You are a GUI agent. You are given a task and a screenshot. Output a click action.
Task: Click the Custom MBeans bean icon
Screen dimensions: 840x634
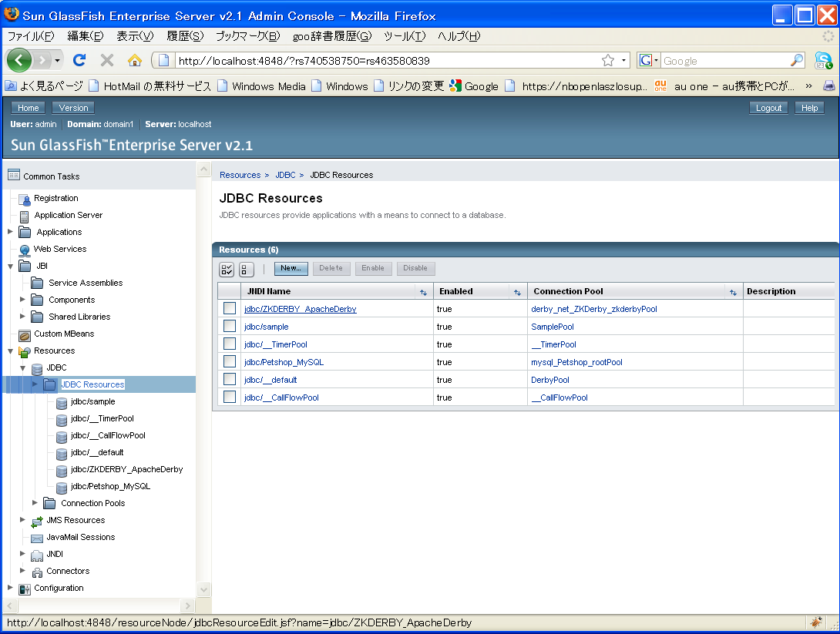point(25,335)
